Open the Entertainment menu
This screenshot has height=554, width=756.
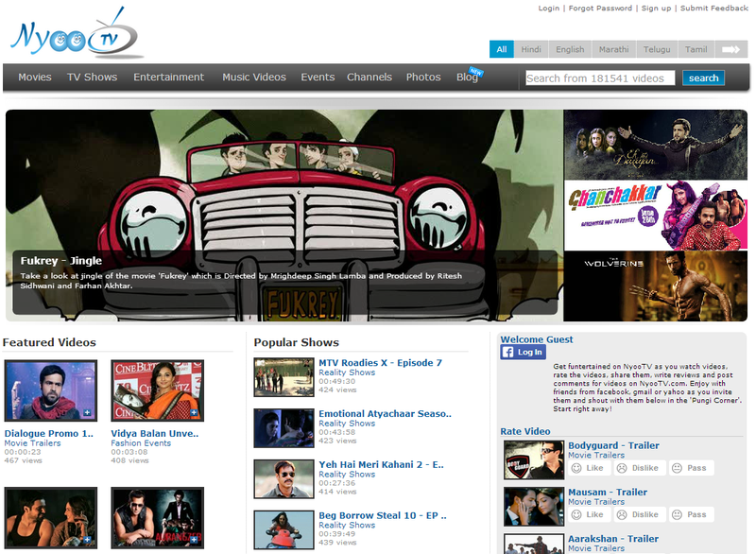[x=169, y=78]
